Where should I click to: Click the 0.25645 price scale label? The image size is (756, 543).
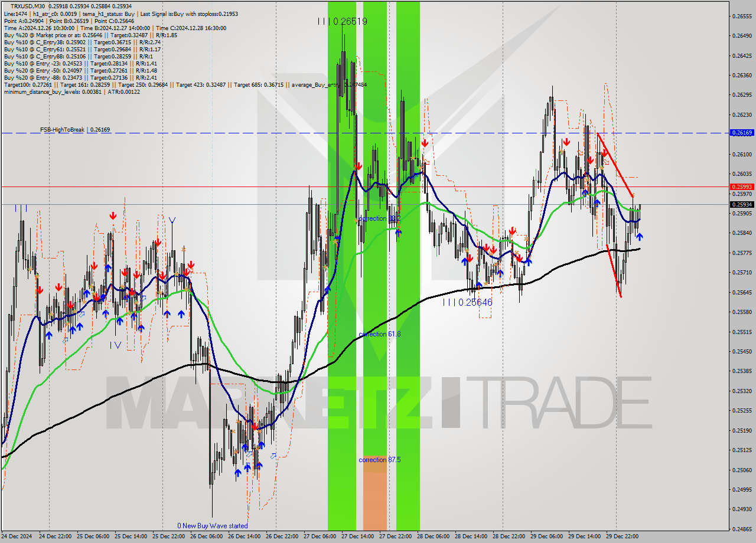pos(742,292)
